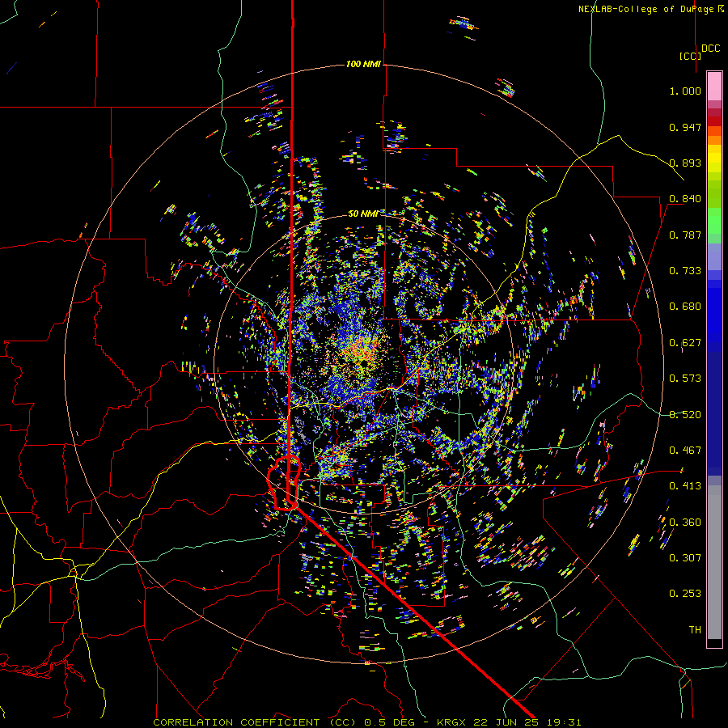Select the 0.413 scale label
728x728 pixels.
[685, 486]
